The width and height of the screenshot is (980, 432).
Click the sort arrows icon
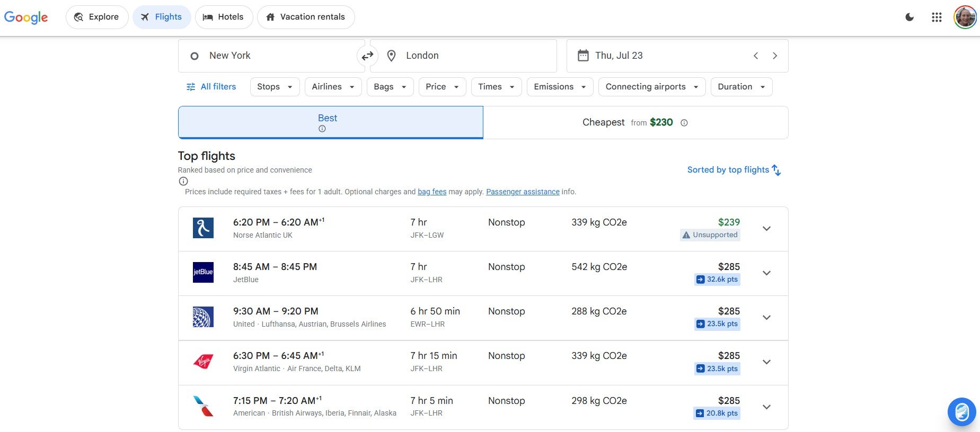click(776, 170)
